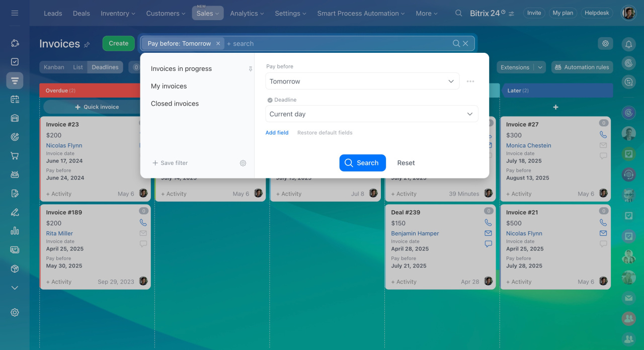
Task: Open the top bar search magnifier
Action: pyautogui.click(x=458, y=13)
